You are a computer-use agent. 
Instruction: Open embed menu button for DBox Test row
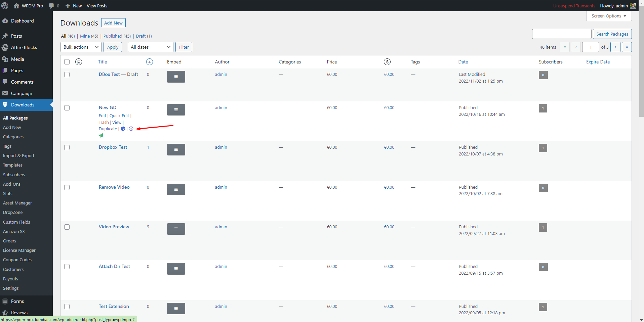(x=176, y=77)
